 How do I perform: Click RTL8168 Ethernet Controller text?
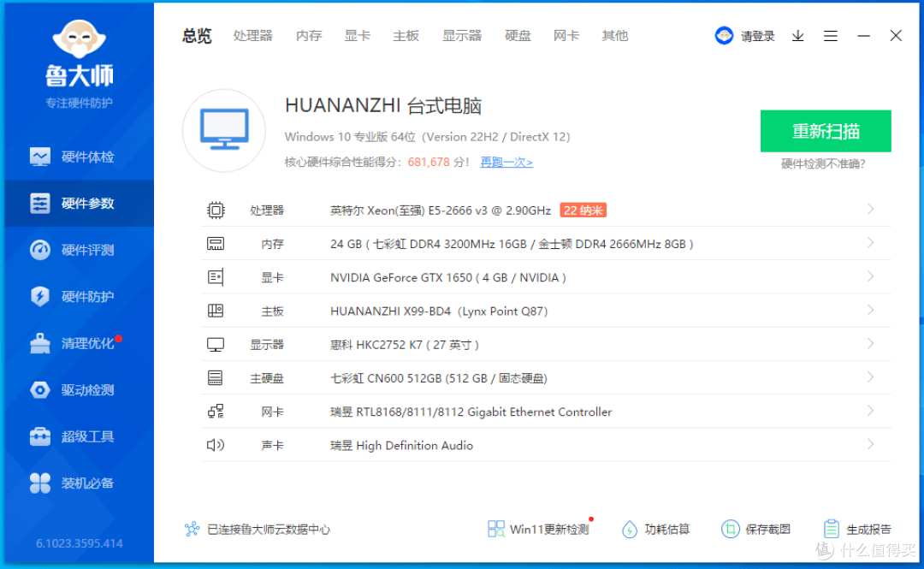pyautogui.click(x=471, y=412)
